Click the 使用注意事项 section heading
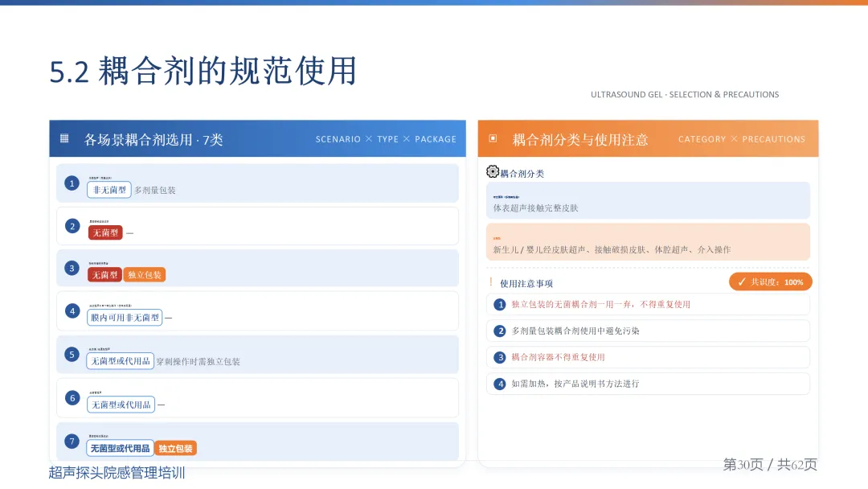The height and width of the screenshot is (489, 868). [x=526, y=284]
